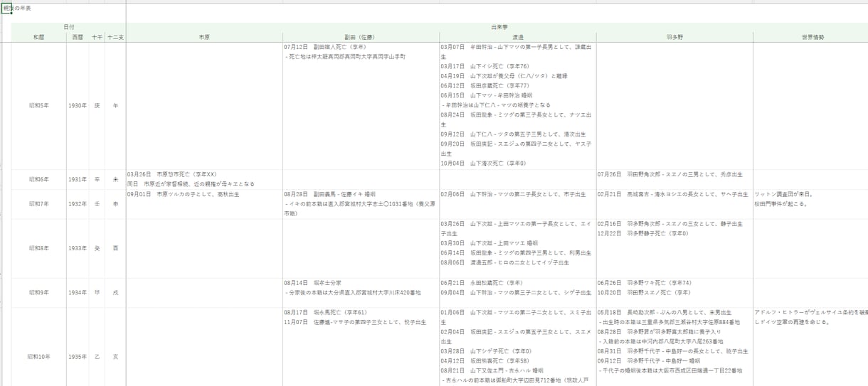Select the cell mentioning アドルフ・ヒトラー
This screenshot has width=868, height=386.
[811, 347]
